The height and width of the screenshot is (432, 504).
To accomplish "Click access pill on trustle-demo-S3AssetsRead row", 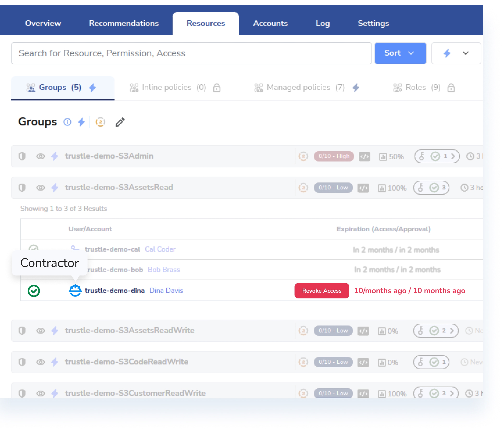I will point(431,188).
